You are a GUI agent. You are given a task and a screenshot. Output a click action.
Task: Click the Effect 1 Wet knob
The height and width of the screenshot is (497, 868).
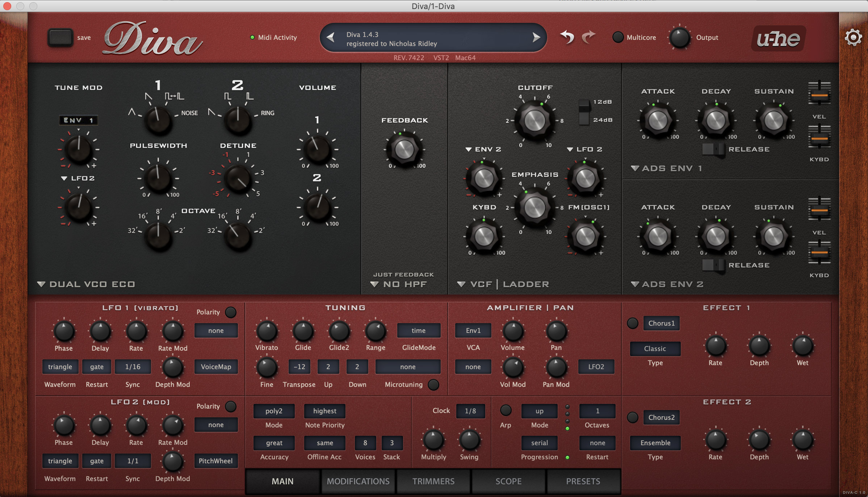[802, 346]
